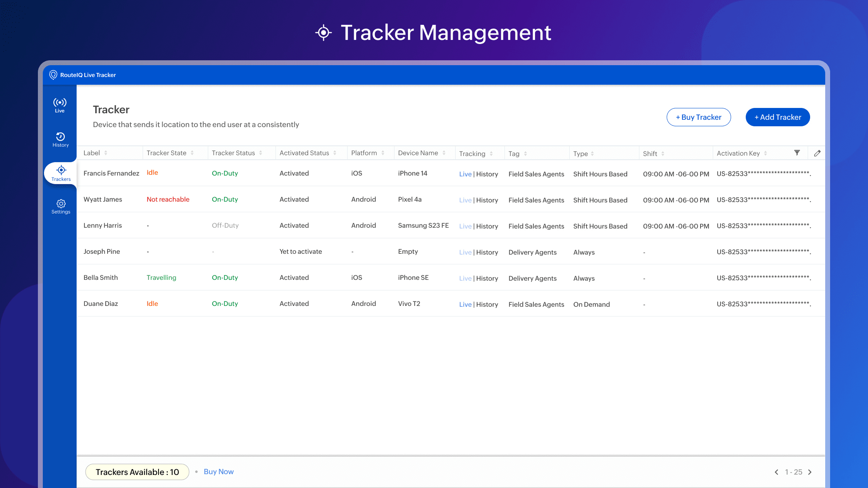Click the pencil edit columns icon
Image resolution: width=868 pixels, height=488 pixels.
click(817, 153)
